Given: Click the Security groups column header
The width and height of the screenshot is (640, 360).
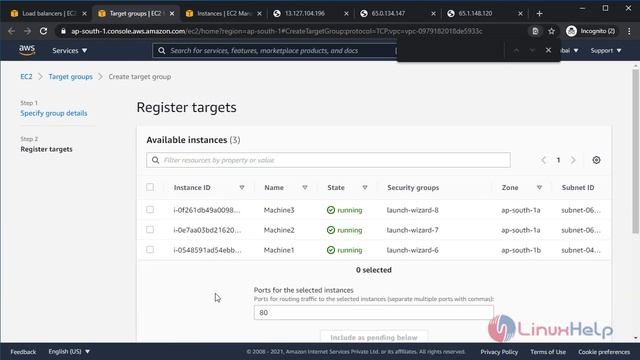Looking at the screenshot, I should pyautogui.click(x=413, y=187).
